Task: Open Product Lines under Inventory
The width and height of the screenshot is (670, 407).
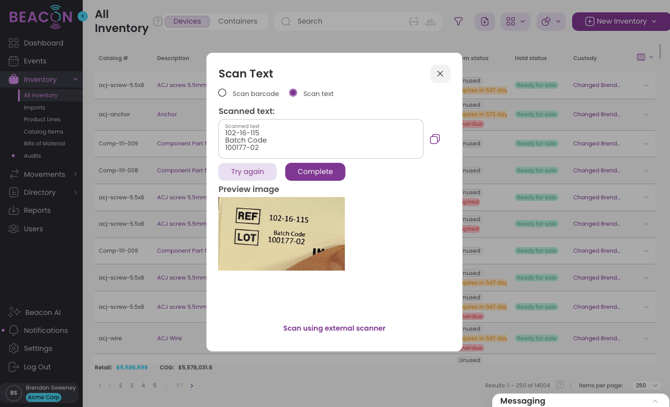Action: pyautogui.click(x=42, y=120)
